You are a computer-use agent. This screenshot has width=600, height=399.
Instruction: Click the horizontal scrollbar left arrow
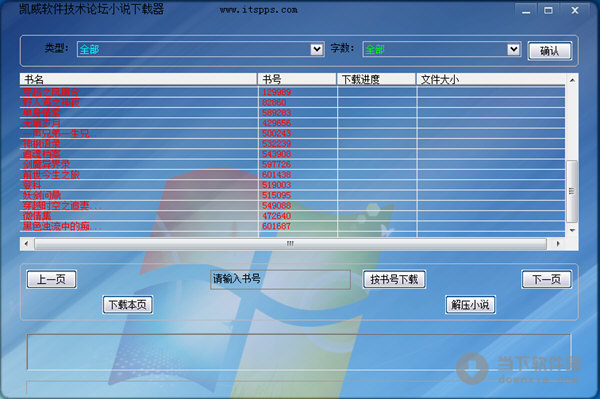tap(26, 243)
